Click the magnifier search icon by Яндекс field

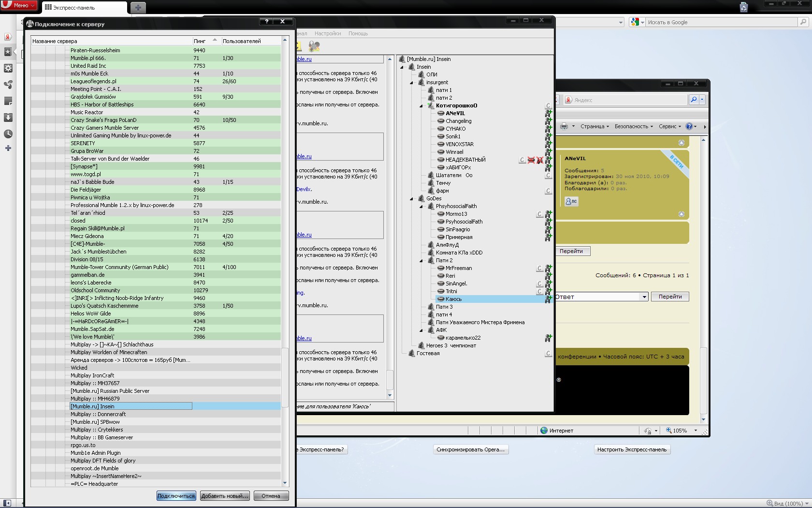(x=694, y=100)
